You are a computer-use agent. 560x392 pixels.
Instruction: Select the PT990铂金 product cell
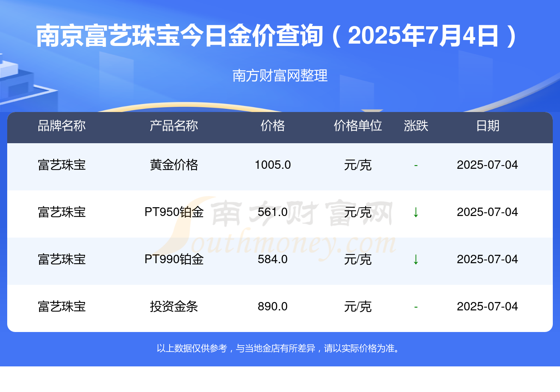tap(174, 259)
